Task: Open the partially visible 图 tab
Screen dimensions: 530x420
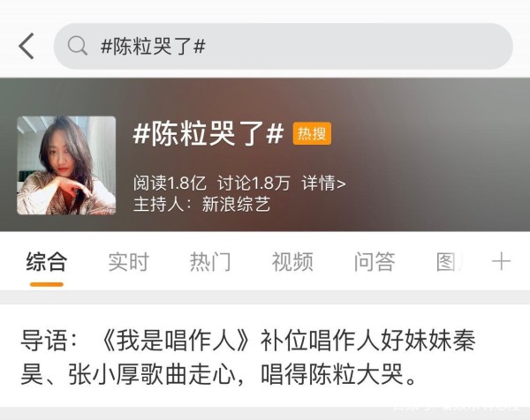Action: (x=449, y=262)
